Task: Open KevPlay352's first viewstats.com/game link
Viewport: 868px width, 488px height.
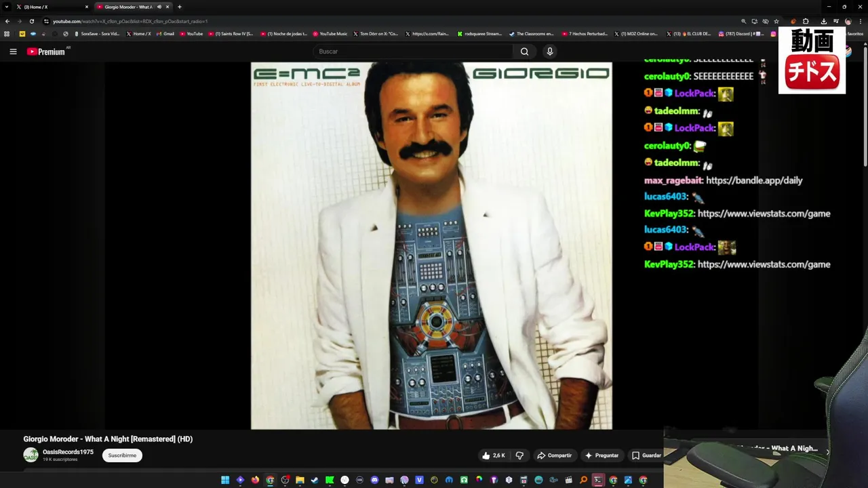Action: 764,213
